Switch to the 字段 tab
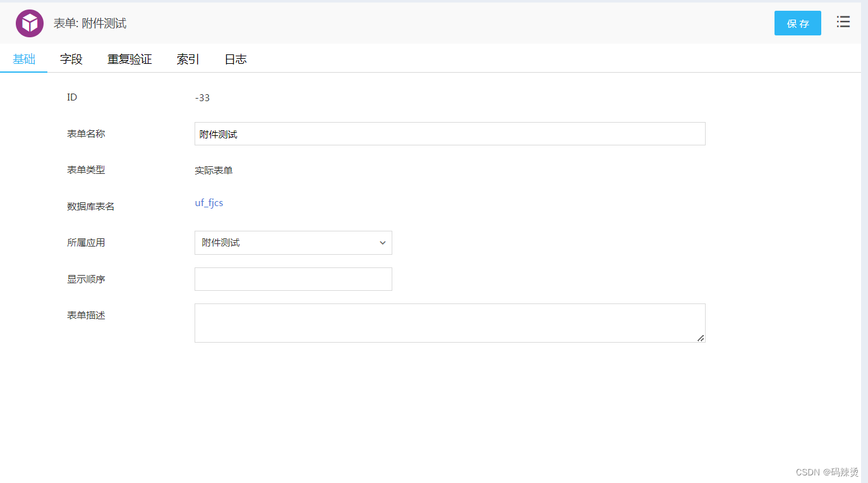Viewport: 868px width, 483px height. coord(71,59)
